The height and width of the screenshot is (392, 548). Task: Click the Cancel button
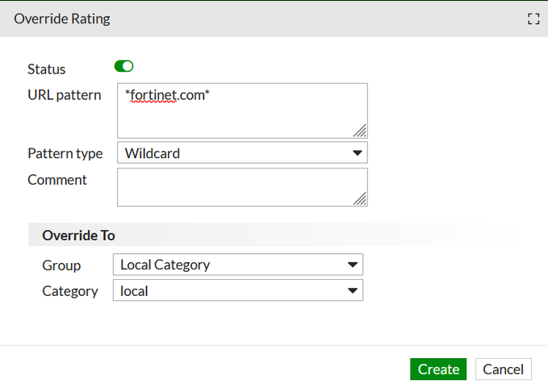503,369
